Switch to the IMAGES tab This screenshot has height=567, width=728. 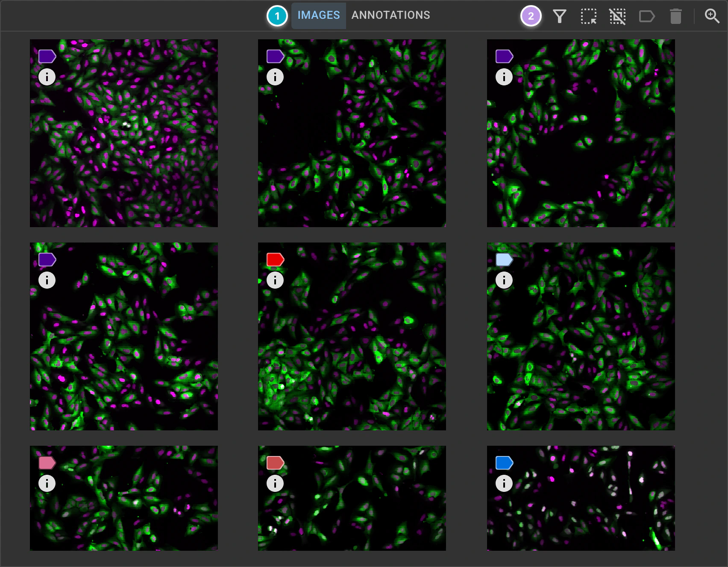tap(319, 15)
